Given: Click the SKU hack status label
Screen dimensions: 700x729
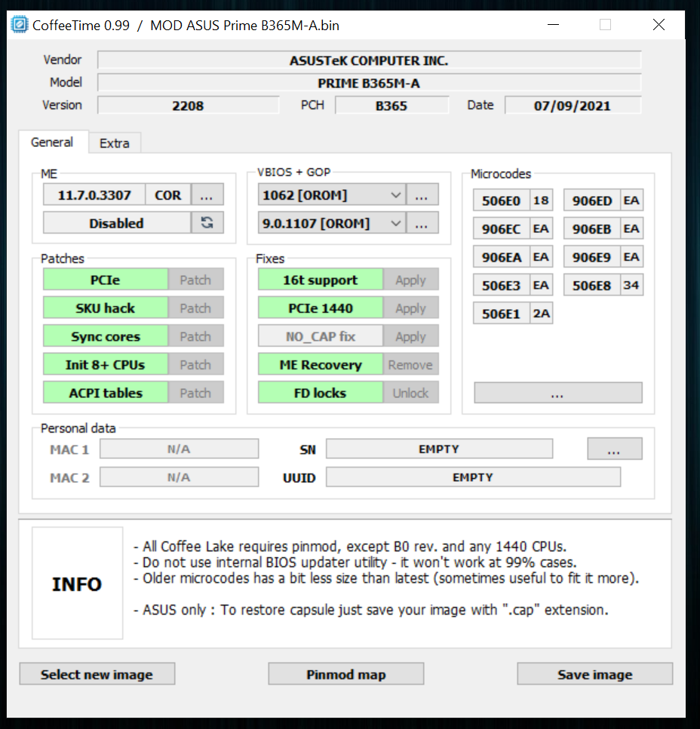Looking at the screenshot, I should click(106, 308).
